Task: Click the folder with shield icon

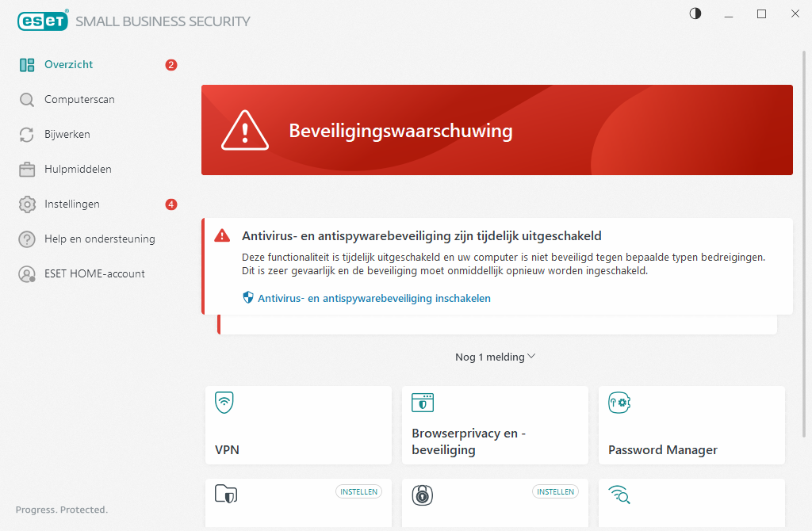Action: coord(226,495)
